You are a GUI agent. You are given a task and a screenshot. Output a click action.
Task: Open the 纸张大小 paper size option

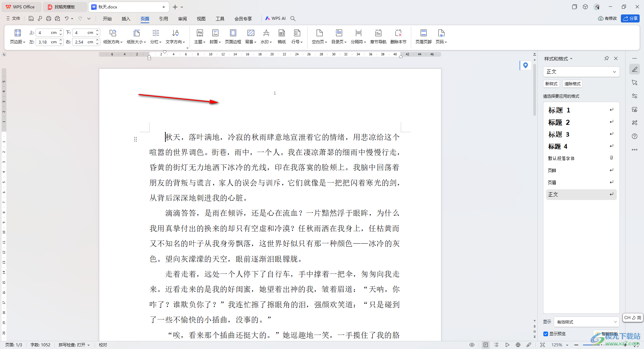tap(136, 37)
